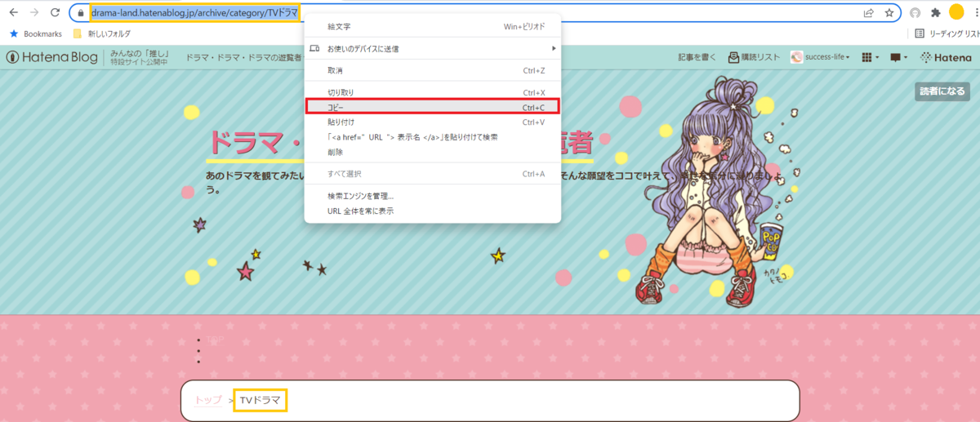Select 削除 in the context menu
The image size is (980, 422).
(432, 152)
